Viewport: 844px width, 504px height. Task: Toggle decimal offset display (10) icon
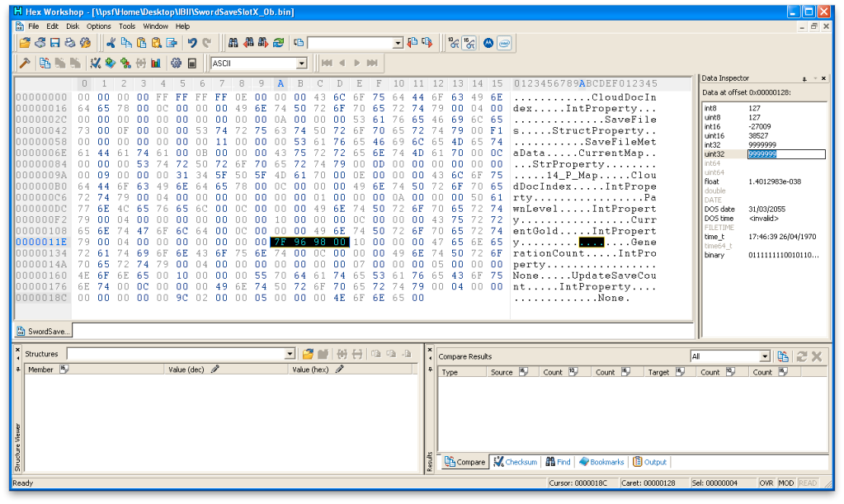point(454,43)
